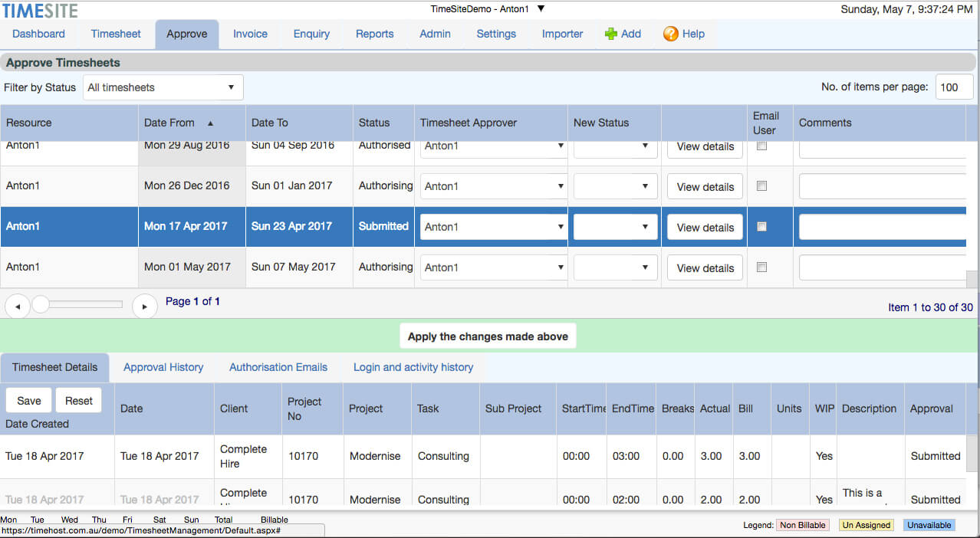
Task: Click the items per page input field
Action: (954, 87)
